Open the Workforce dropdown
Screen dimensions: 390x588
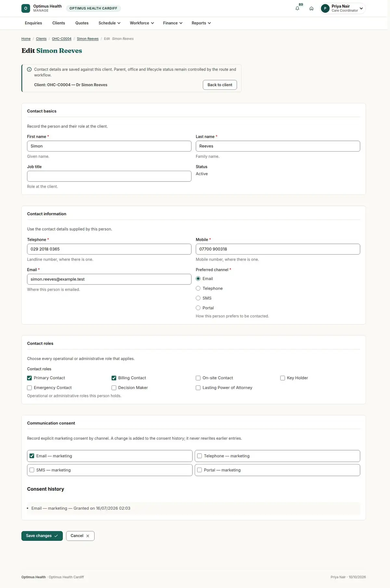tap(142, 23)
